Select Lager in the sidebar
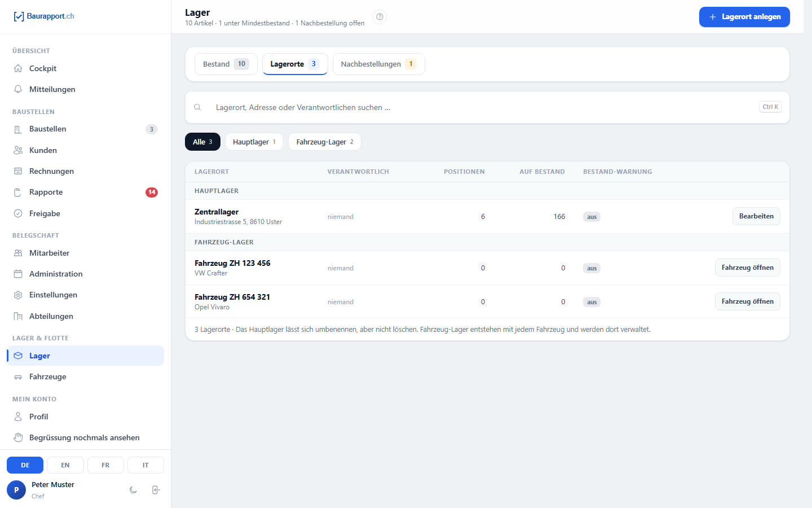Screen dimensions: 812x508 [x=85, y=356]
